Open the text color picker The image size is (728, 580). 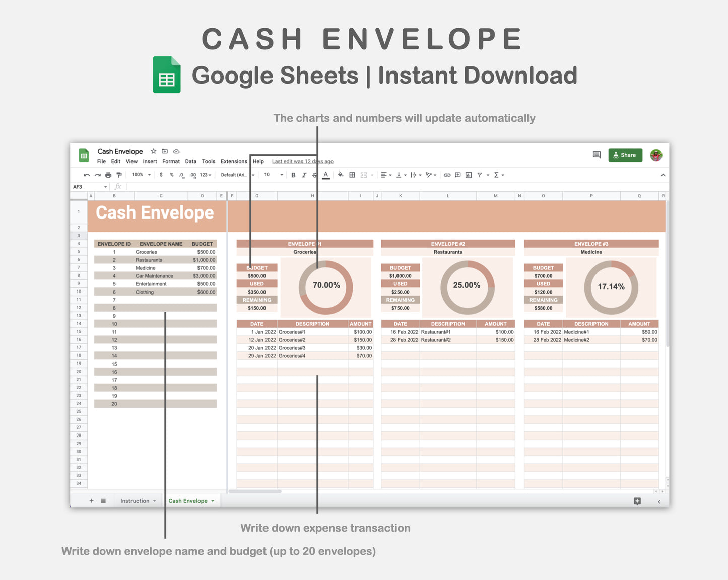(325, 175)
